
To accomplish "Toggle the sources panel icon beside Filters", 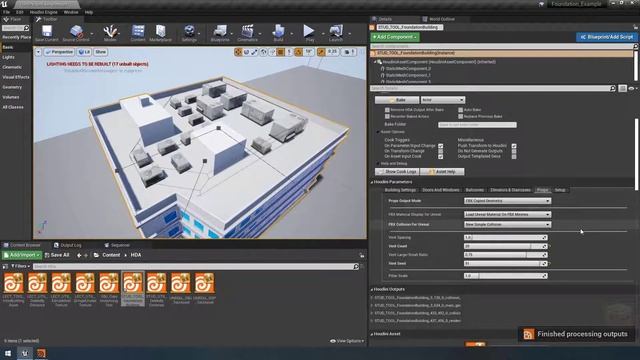I will point(5,266).
